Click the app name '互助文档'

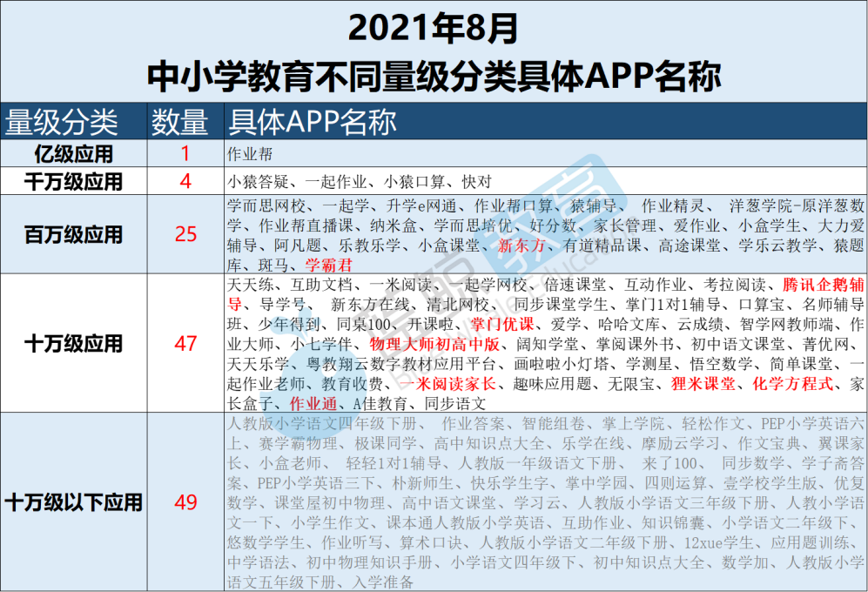[322, 285]
